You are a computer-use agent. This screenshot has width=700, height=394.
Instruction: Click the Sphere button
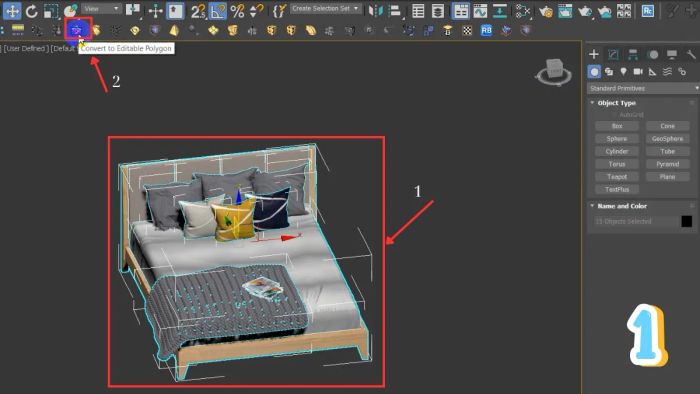(x=617, y=139)
